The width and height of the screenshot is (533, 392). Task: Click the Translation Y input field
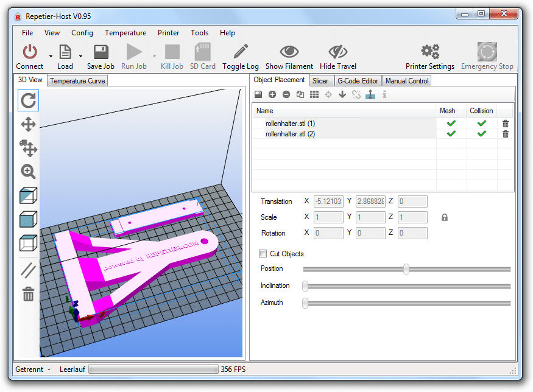click(x=370, y=201)
